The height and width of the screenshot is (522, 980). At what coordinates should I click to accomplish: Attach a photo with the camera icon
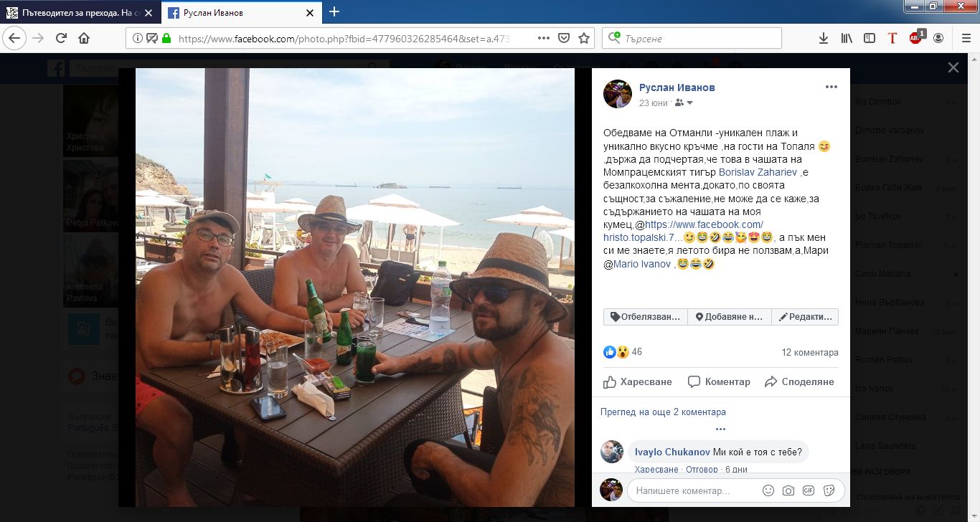point(788,491)
